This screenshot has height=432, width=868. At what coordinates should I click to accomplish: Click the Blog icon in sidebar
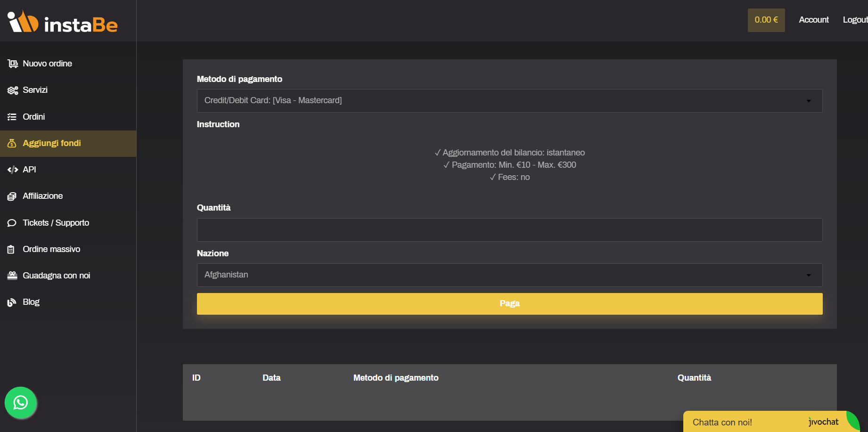(x=12, y=302)
